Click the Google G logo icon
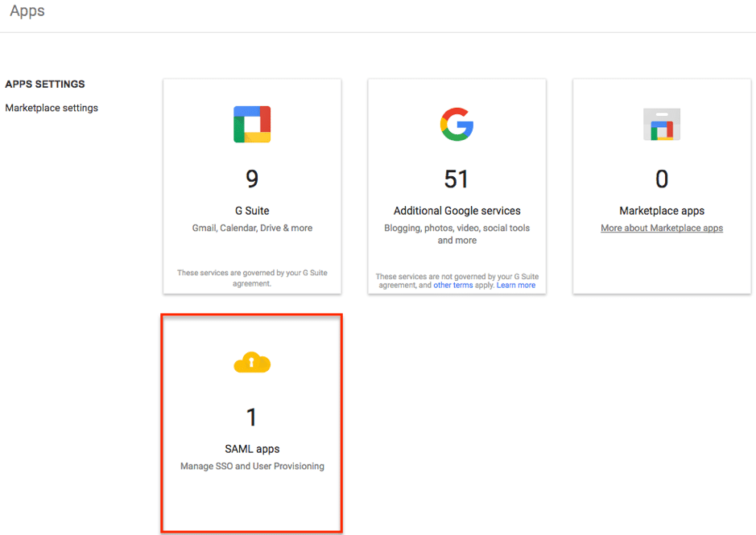Viewport: 756px width, 535px height. [x=456, y=125]
